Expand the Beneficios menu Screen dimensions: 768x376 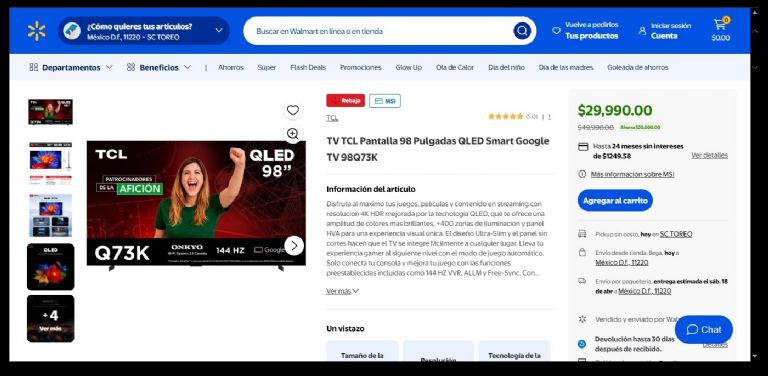click(159, 68)
